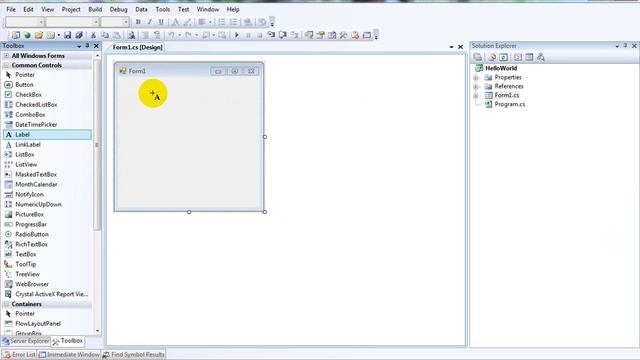
Task: Click the Save floppy disk icon
Action: click(68, 35)
